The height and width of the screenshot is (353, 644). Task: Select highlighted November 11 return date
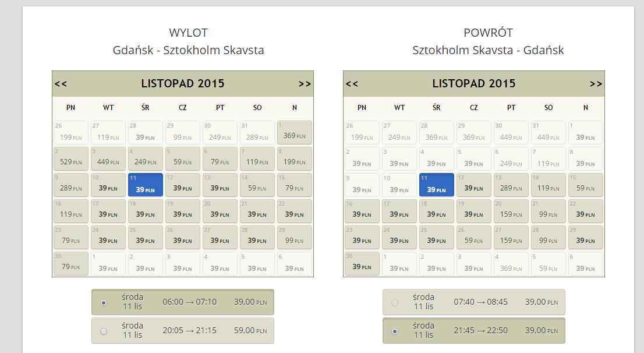437,185
